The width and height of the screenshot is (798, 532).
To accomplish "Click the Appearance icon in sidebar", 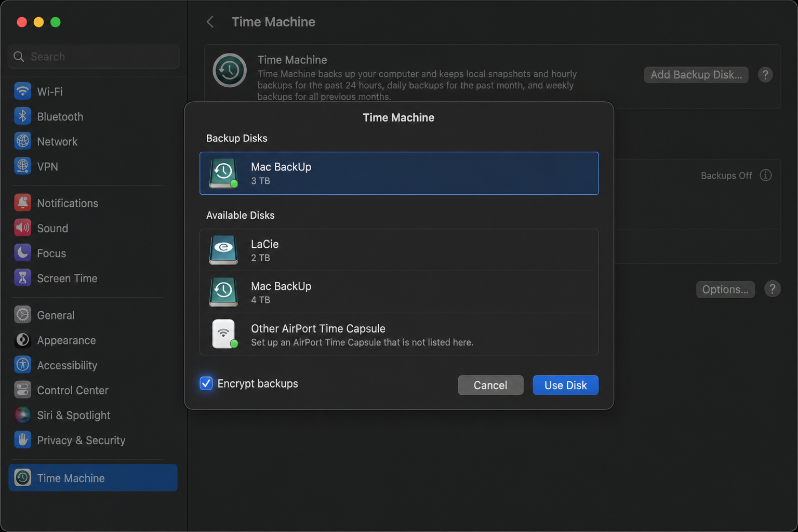I will pos(22,339).
